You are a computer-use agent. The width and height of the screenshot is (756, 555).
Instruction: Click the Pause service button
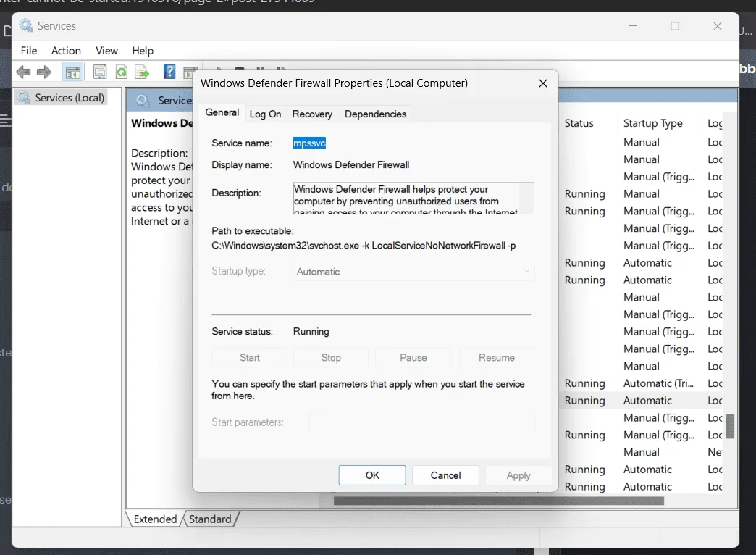click(x=413, y=358)
